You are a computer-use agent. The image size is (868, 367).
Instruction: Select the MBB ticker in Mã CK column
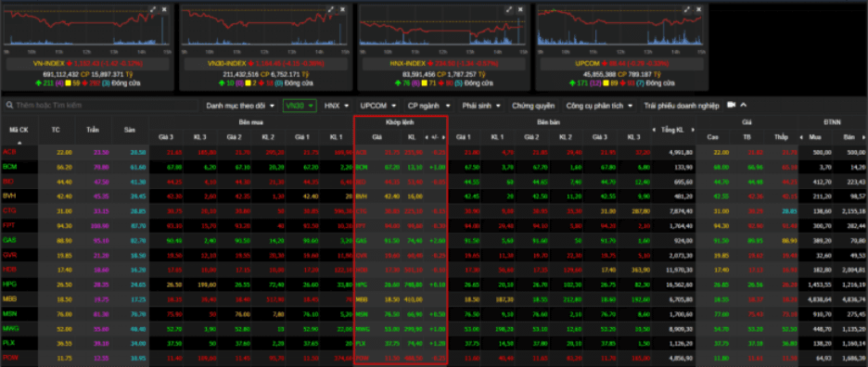tap(9, 299)
